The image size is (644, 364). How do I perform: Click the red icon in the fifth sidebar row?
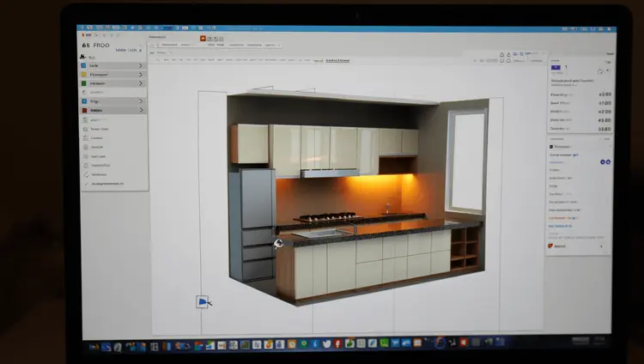coord(84,110)
